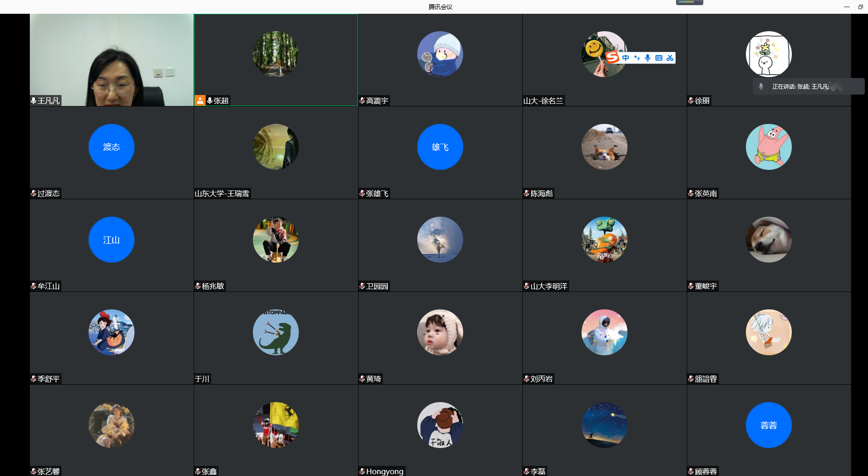Click the microphone icon beside 王凡凡
Viewport: 868px width, 476px height.
tap(34, 101)
